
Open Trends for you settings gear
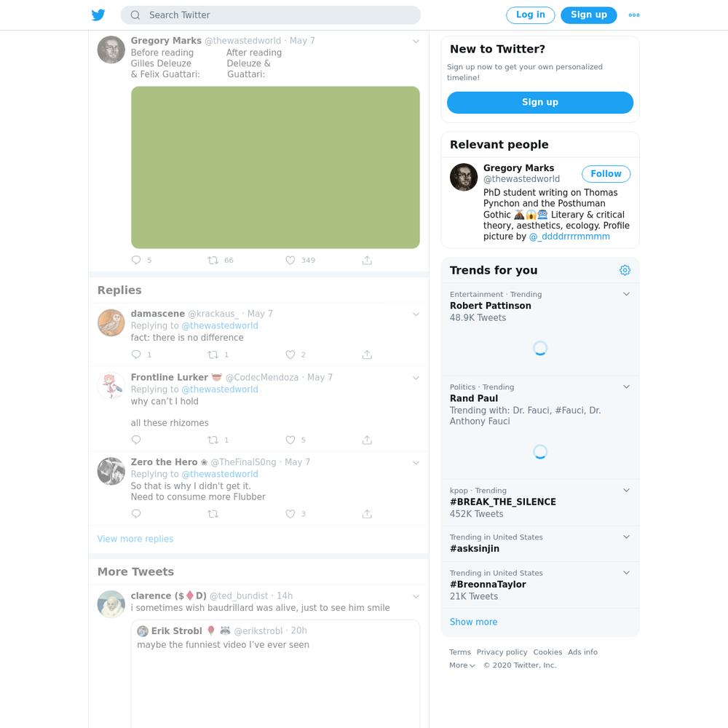pos(625,270)
